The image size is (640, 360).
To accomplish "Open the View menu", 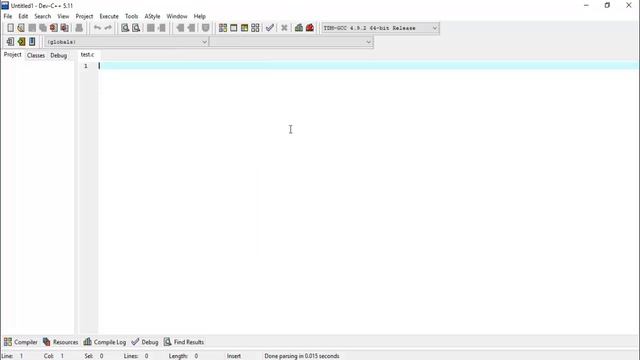I will (63, 16).
